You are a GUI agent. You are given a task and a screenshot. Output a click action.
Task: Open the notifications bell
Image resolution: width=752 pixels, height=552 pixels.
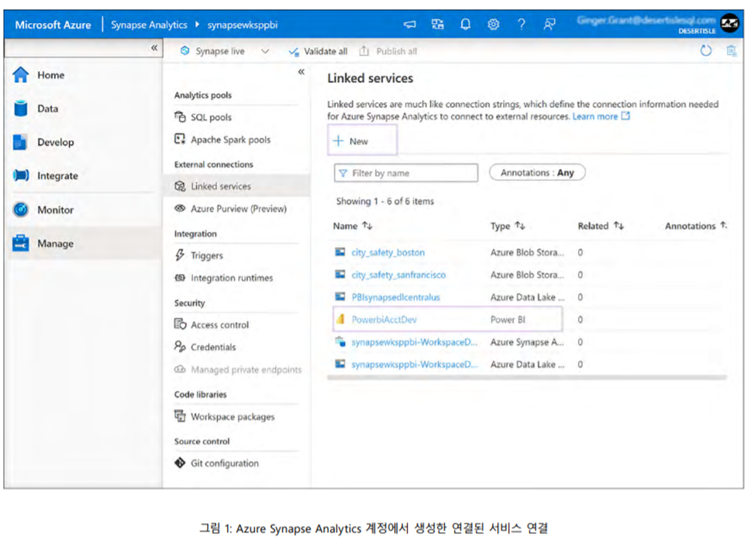[465, 24]
